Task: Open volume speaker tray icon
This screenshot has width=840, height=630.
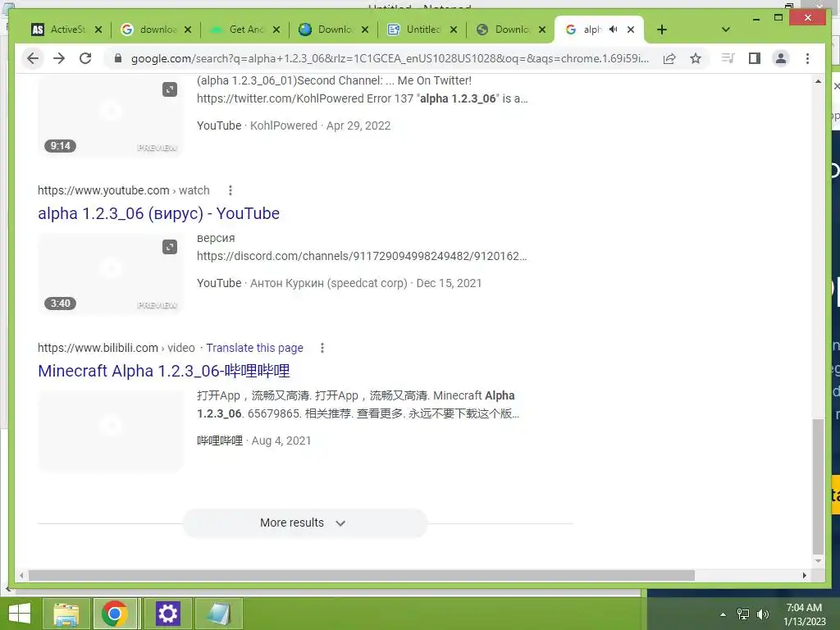Action: tap(763, 614)
